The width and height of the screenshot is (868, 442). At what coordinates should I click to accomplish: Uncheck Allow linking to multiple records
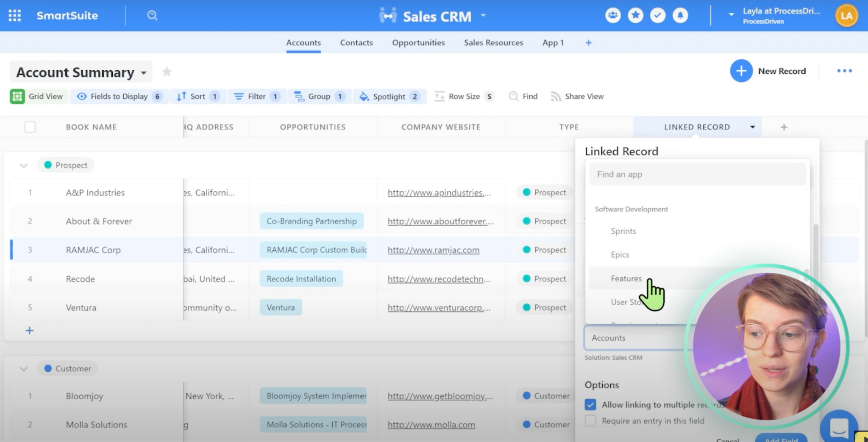(590, 405)
